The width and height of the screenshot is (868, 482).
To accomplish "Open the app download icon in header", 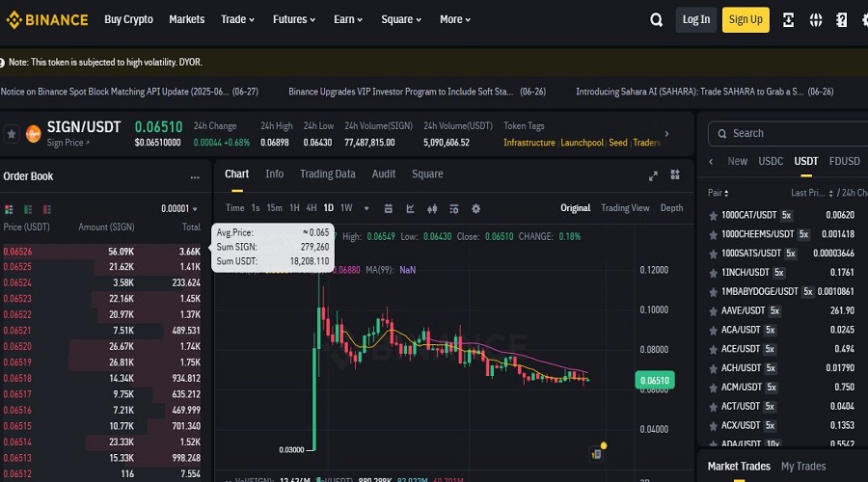I will pyautogui.click(x=788, y=20).
